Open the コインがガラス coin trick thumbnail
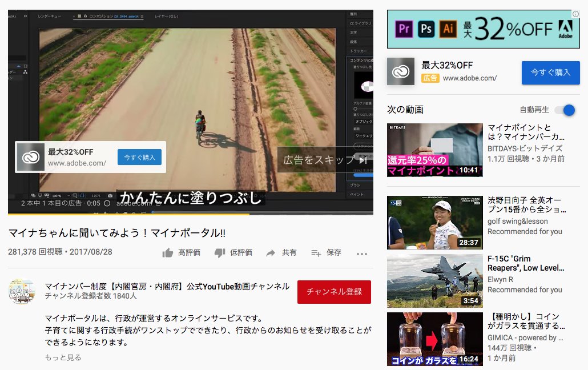 click(434, 339)
